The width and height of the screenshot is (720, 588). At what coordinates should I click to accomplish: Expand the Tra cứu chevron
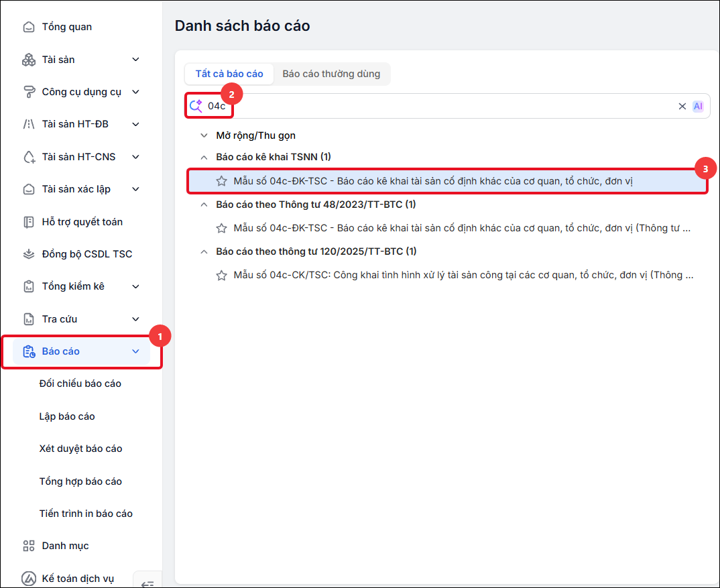coord(135,319)
